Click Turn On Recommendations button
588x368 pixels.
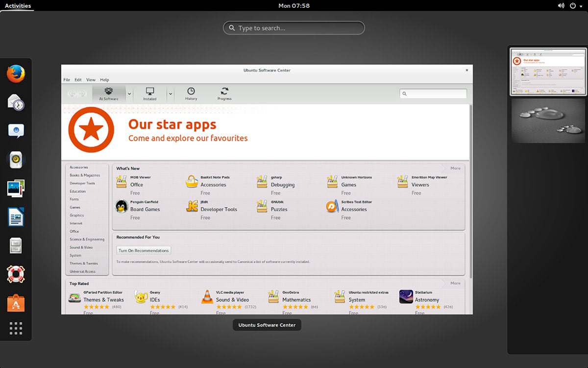click(144, 250)
